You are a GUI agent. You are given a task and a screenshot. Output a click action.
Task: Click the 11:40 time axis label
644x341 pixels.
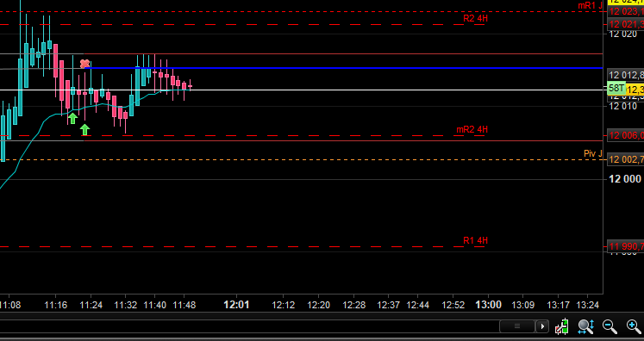point(155,305)
